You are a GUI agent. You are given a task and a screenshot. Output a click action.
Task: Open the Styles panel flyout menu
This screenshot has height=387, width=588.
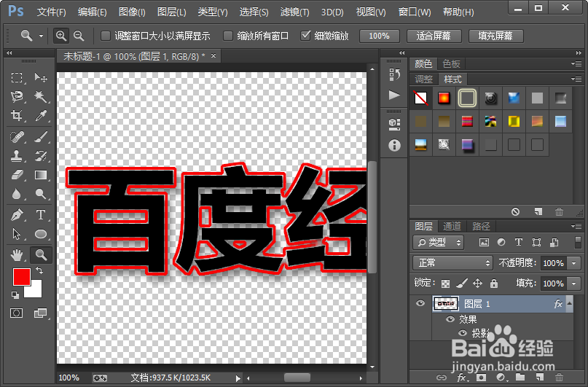tap(576, 79)
